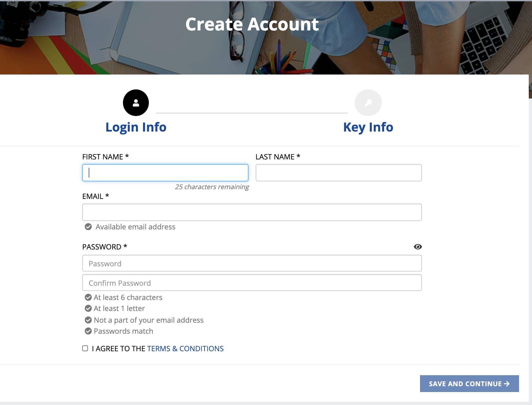This screenshot has width=532, height=405.
Task: Switch to the Key Info step label
Action: 368,127
